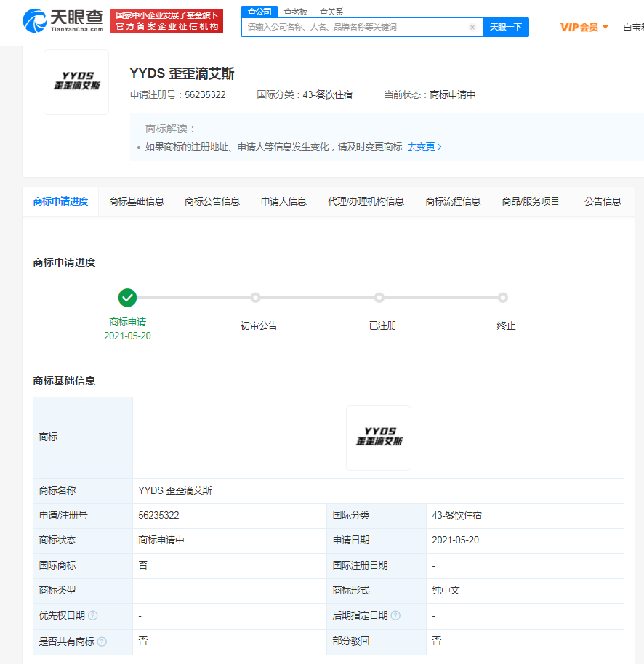Switch to the 查老板 search tab

tap(294, 12)
